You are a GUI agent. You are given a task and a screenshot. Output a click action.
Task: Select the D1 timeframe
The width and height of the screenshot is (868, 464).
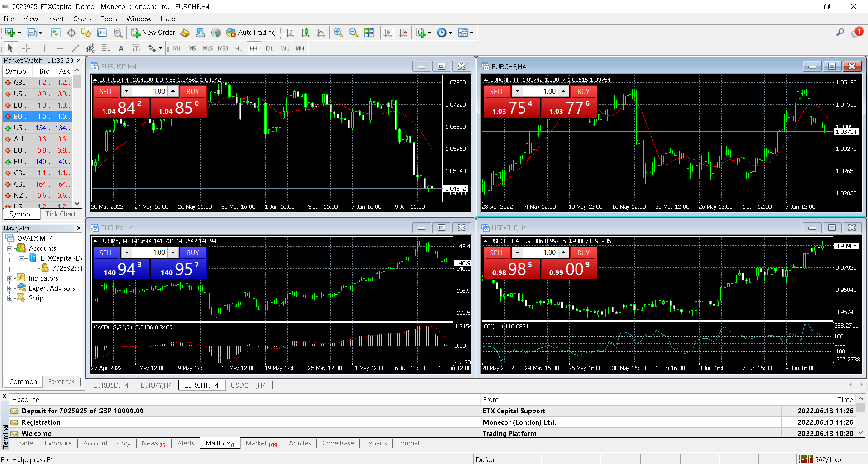(269, 48)
